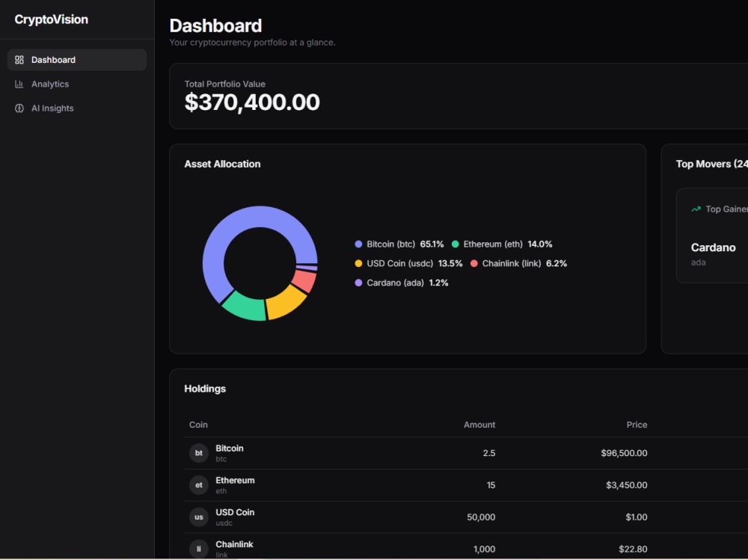This screenshot has width=748, height=560.
Task: Click the Asset Allocation card heading
Action: pos(222,164)
